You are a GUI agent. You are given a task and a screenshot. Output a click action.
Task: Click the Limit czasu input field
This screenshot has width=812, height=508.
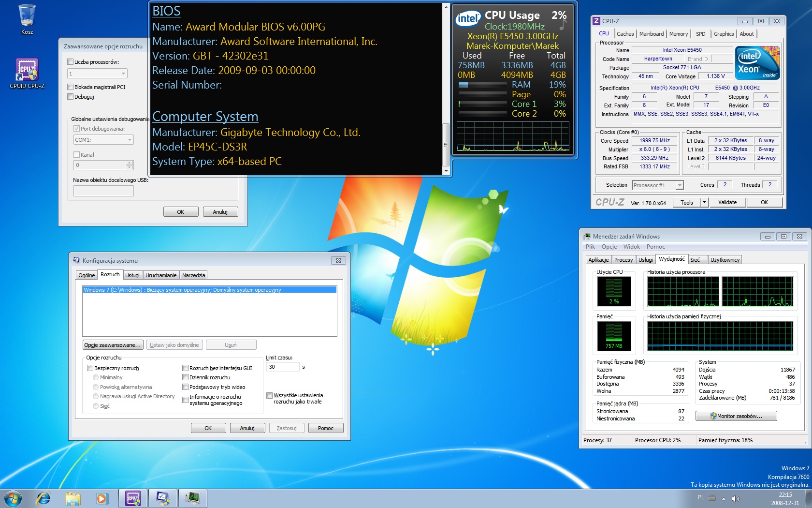coord(282,367)
